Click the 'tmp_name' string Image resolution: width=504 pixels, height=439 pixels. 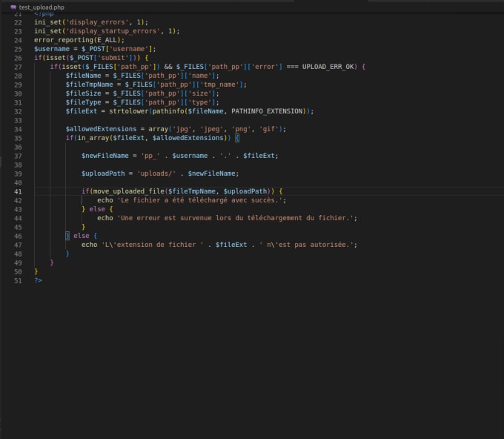click(219, 85)
